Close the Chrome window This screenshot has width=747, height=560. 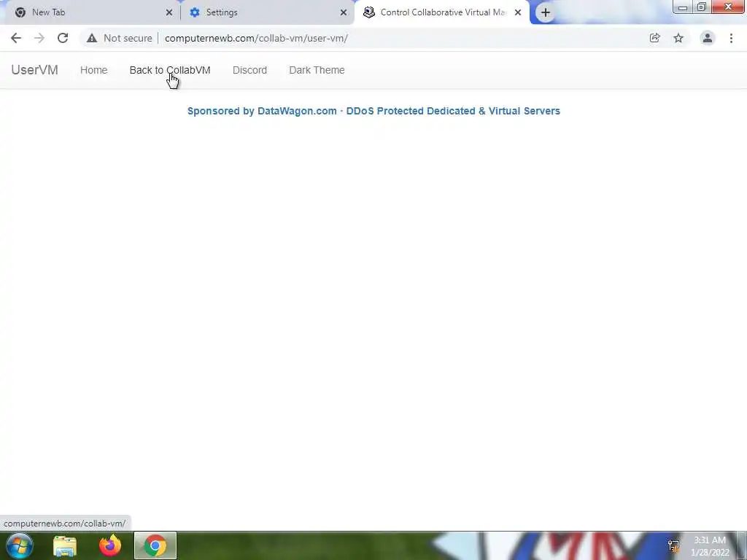click(x=728, y=7)
